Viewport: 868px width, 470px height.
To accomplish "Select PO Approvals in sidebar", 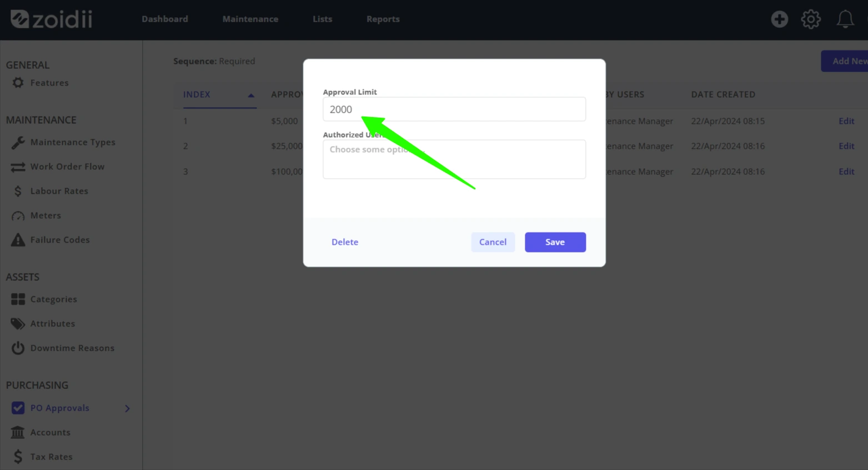I will pyautogui.click(x=60, y=408).
